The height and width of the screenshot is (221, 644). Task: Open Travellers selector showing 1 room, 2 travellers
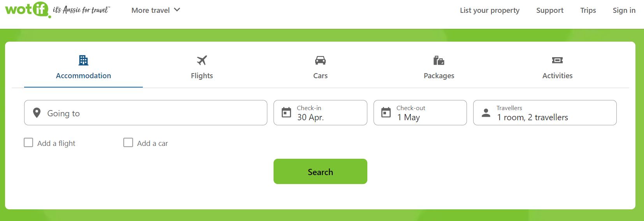tap(545, 113)
